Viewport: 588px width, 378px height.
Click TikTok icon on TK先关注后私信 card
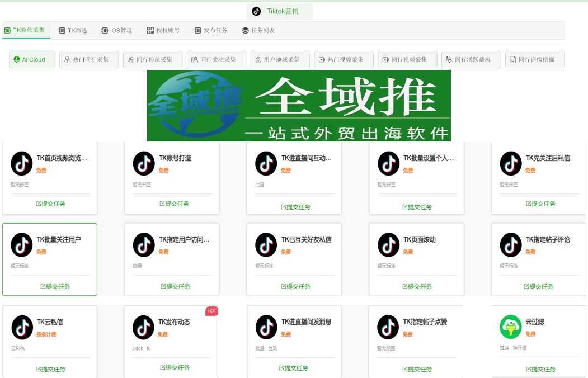(510, 163)
